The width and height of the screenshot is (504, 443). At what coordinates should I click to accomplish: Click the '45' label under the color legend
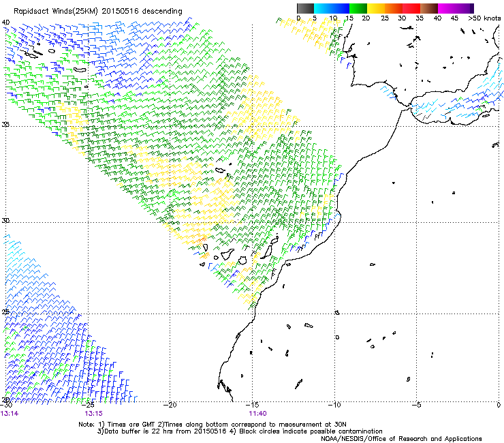point(454,18)
